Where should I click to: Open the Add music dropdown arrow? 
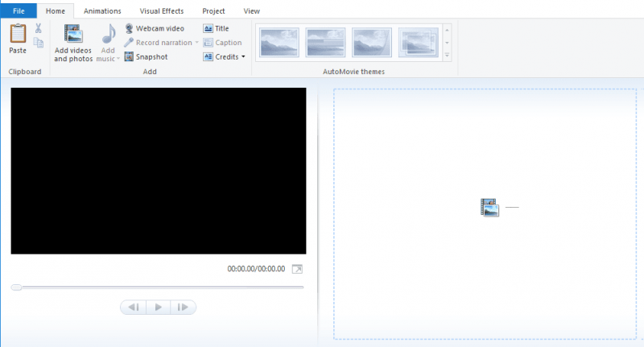(118, 59)
